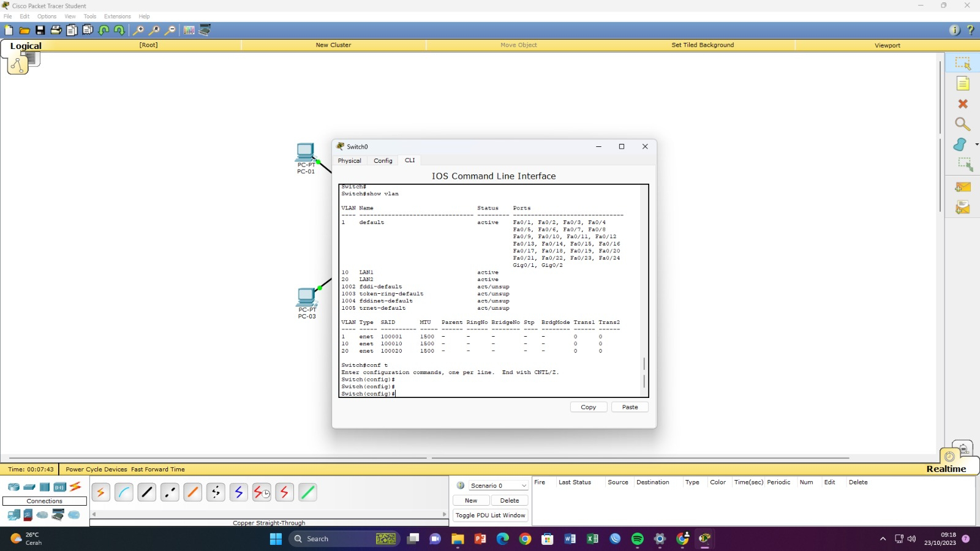Create a new file from toolbar

(x=9, y=30)
